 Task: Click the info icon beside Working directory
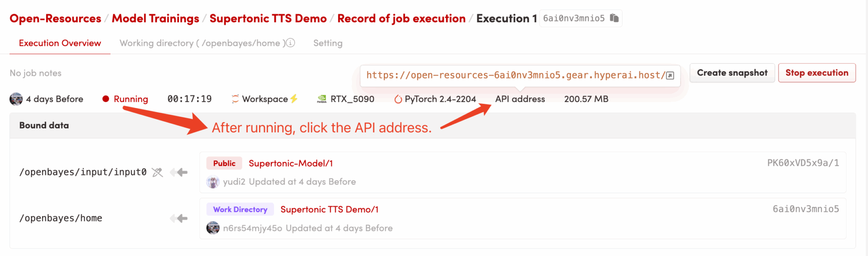(290, 43)
